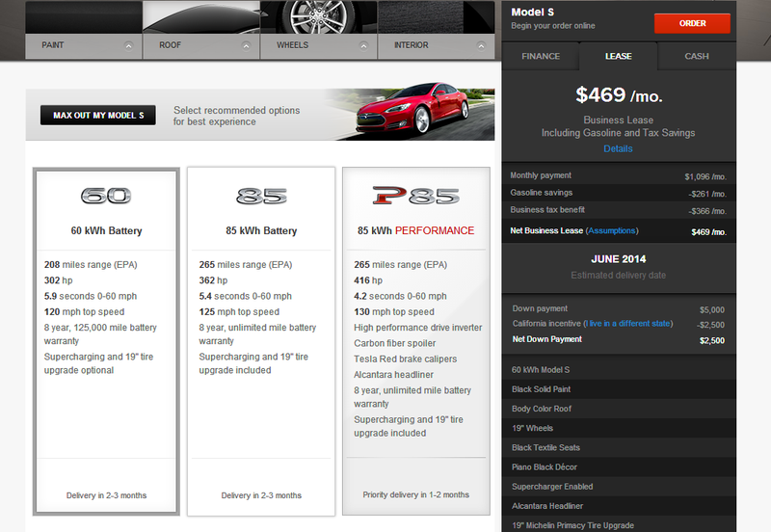Click the wheel preview thumbnail
The image size is (771, 532).
319,17
